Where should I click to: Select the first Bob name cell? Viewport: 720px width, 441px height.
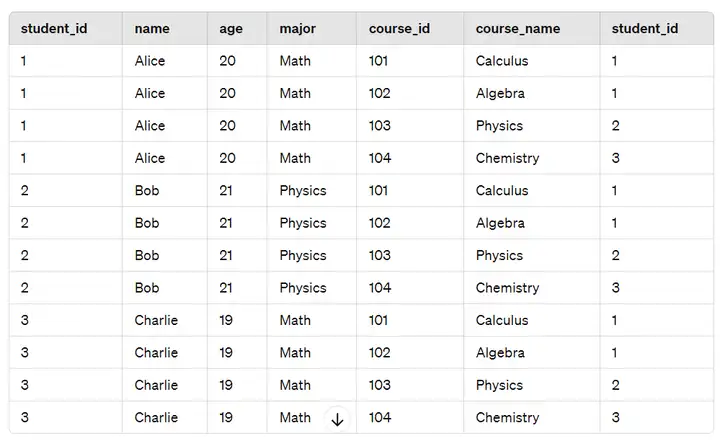[147, 190]
